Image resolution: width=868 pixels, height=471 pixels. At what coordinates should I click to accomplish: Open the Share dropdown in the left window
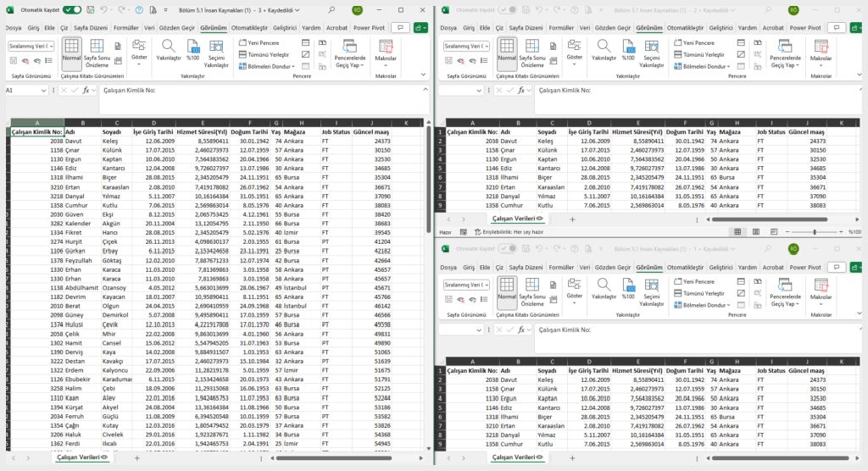click(x=420, y=28)
